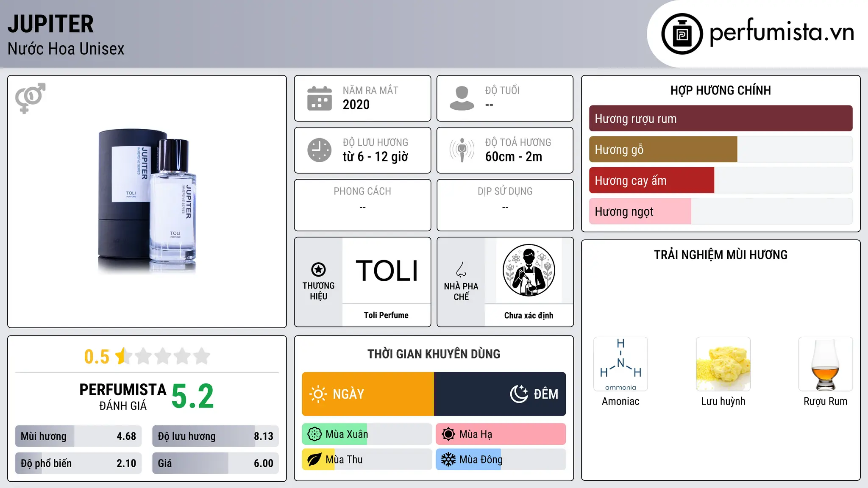The width and height of the screenshot is (868, 488).
Task: Click the Độ lưu hương 8.13 score bar
Action: [x=215, y=436]
